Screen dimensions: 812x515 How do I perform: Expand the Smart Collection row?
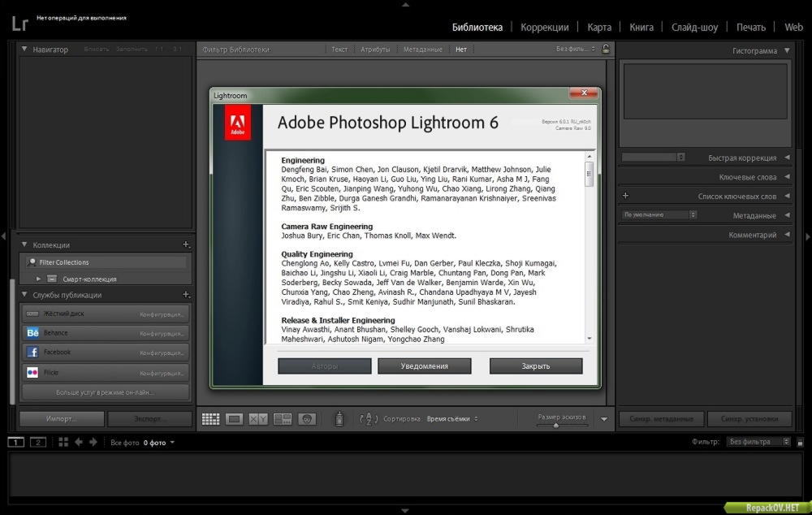tap(38, 279)
